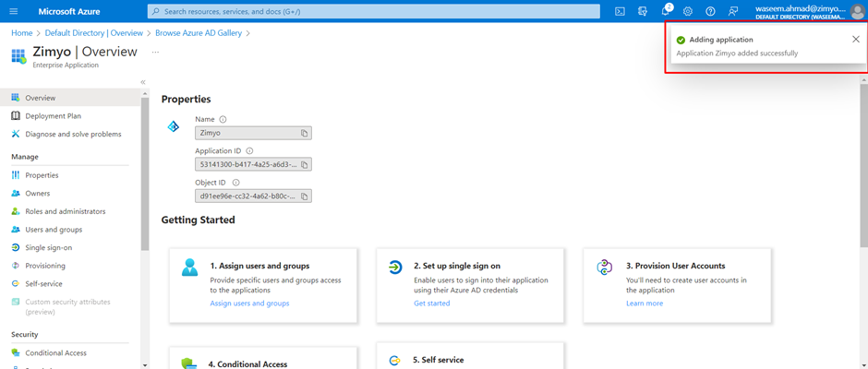The width and height of the screenshot is (868, 369).
Task: Click the 1. Assign users and groups heading
Action: (259, 266)
